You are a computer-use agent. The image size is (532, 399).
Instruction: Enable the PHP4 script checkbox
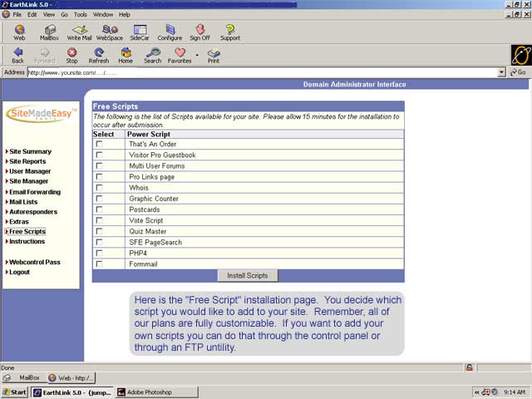(99, 254)
